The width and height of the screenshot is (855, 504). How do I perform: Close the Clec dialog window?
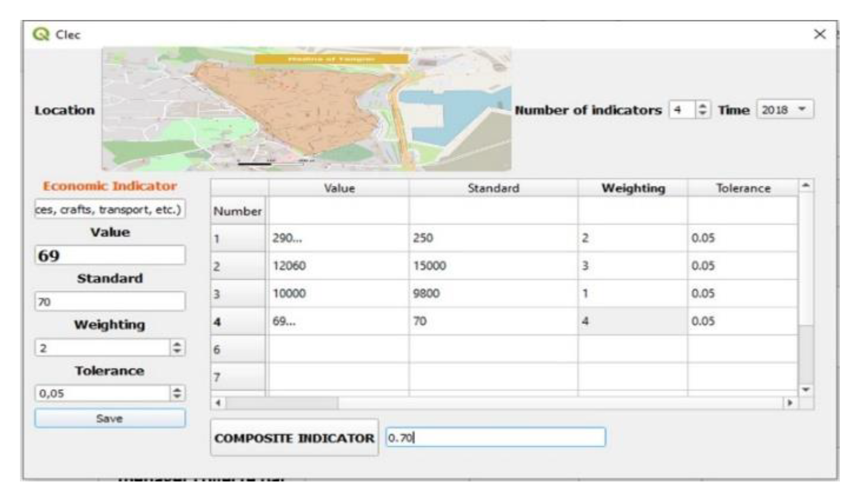click(819, 34)
